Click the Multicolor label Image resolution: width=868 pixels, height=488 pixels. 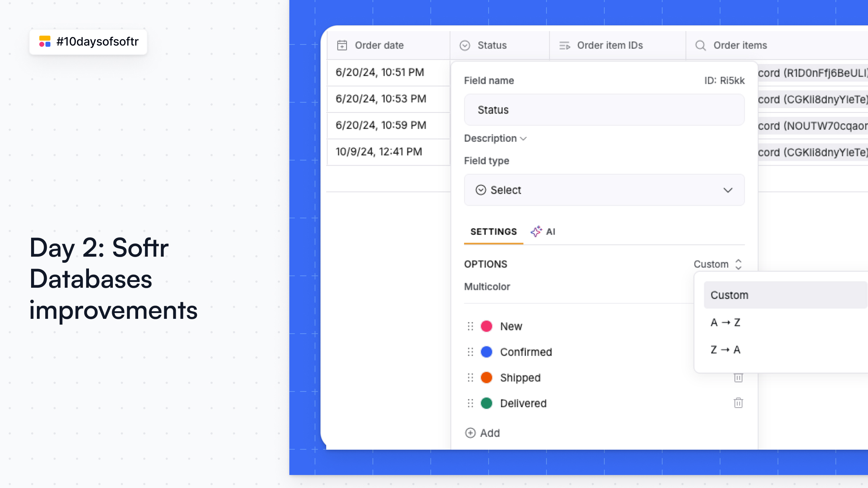[x=487, y=287]
